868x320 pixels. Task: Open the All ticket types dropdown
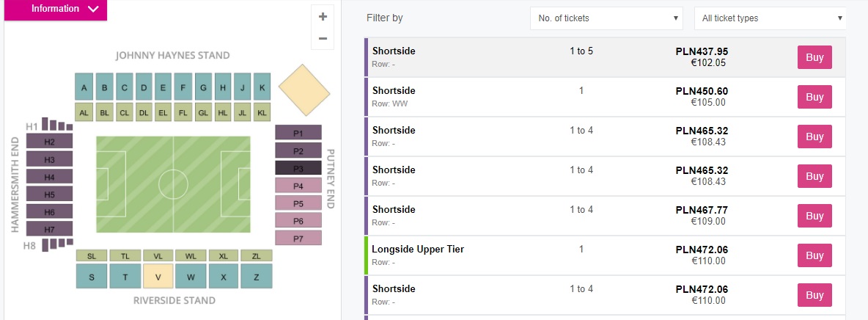(x=769, y=18)
